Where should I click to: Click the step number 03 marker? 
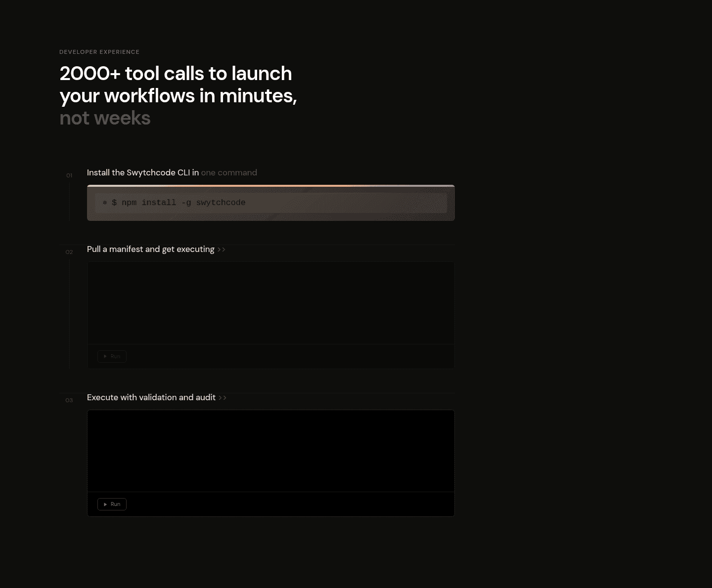69,400
